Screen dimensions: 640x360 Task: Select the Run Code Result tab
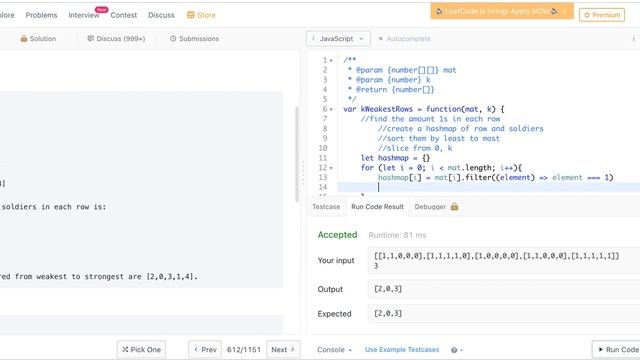tap(377, 207)
